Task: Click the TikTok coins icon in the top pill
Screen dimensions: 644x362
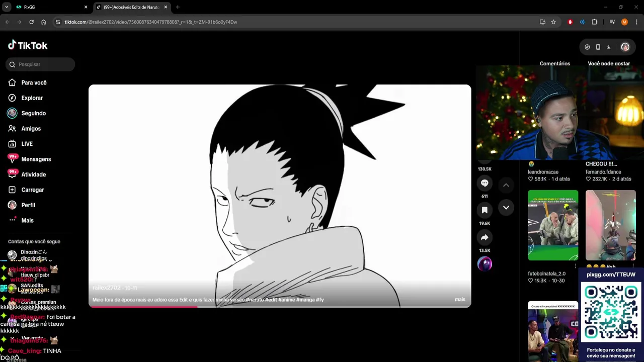Action: pos(587,47)
